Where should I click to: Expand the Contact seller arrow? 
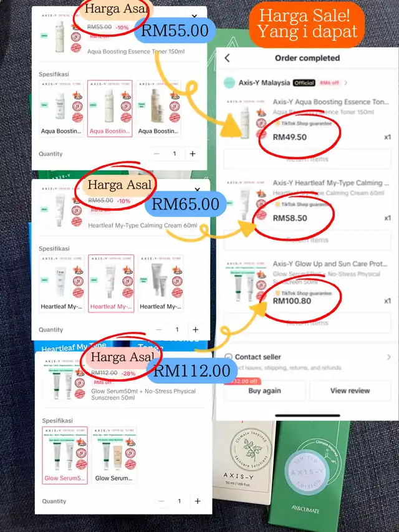pyautogui.click(x=389, y=357)
